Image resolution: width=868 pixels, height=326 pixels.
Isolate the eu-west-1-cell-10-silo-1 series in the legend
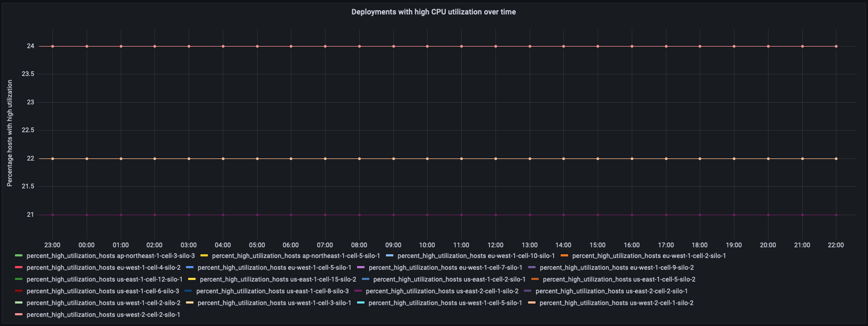476,256
